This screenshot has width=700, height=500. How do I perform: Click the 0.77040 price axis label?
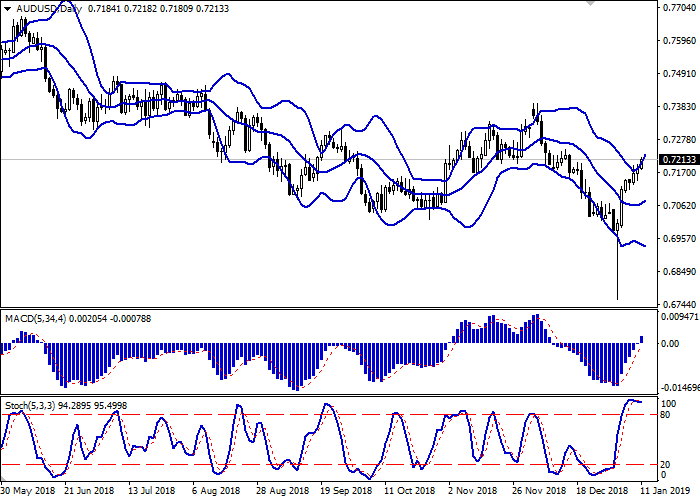click(x=678, y=8)
